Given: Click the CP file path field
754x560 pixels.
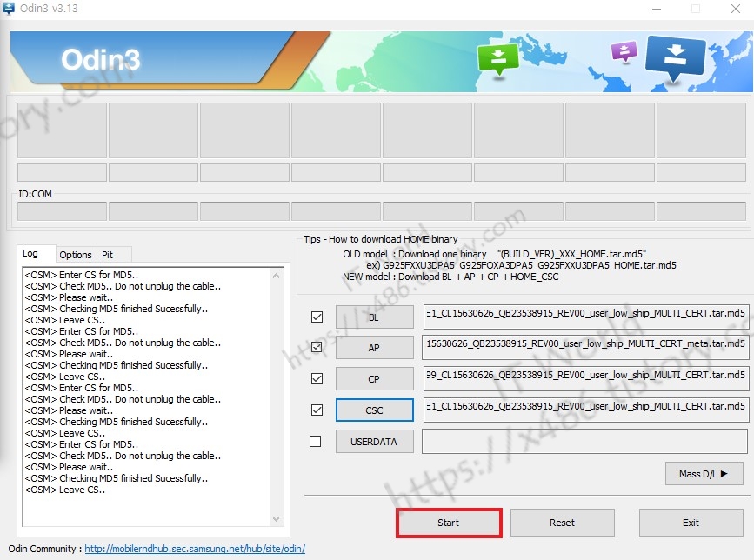Looking at the screenshot, I should (x=585, y=378).
